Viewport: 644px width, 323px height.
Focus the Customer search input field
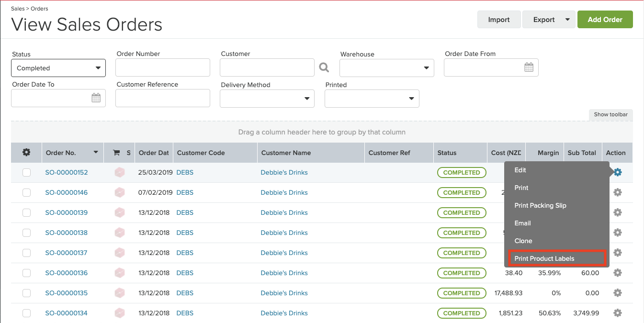tap(267, 67)
